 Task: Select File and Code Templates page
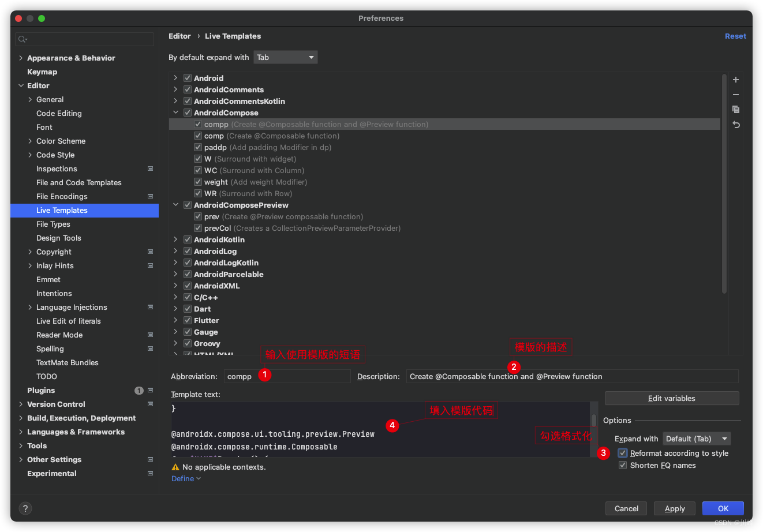(79, 182)
